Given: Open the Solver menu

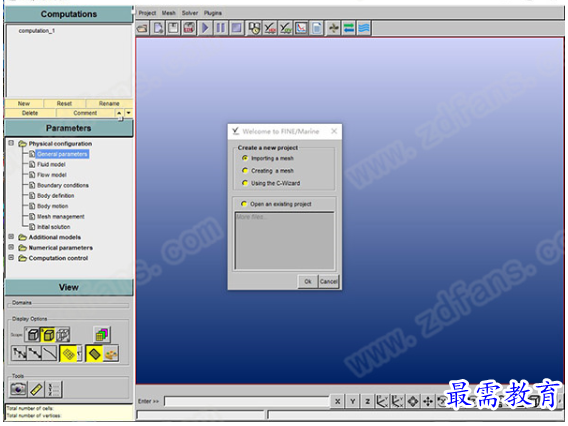Looking at the screenshot, I should pos(190,13).
